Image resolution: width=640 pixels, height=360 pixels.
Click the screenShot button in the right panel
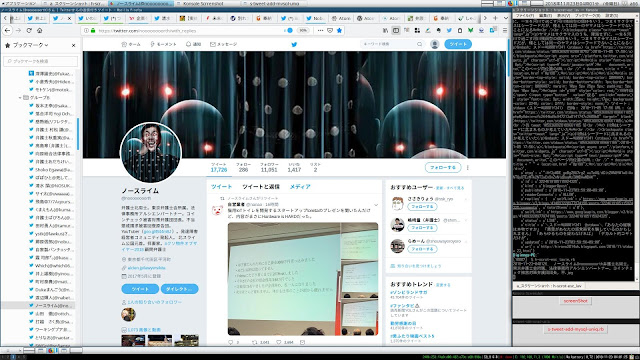click(x=576, y=301)
